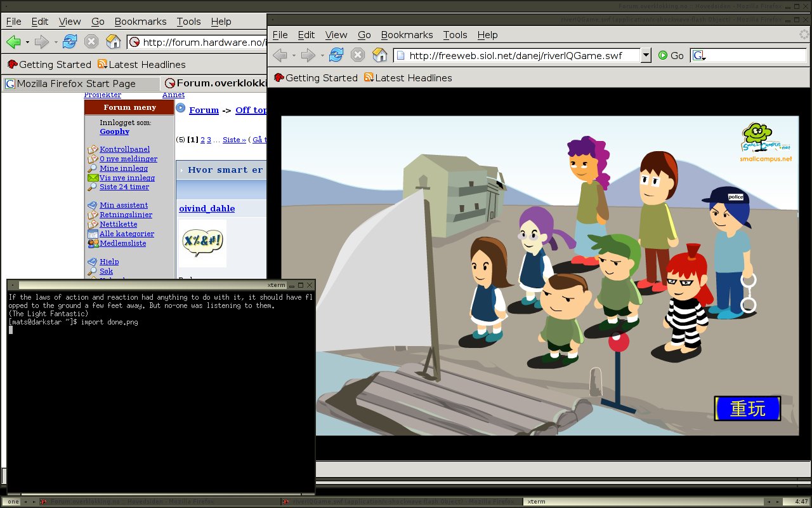Click the icon beside Kontrollpanel
Image resolution: width=812 pixels, height=508 pixels.
click(x=93, y=150)
